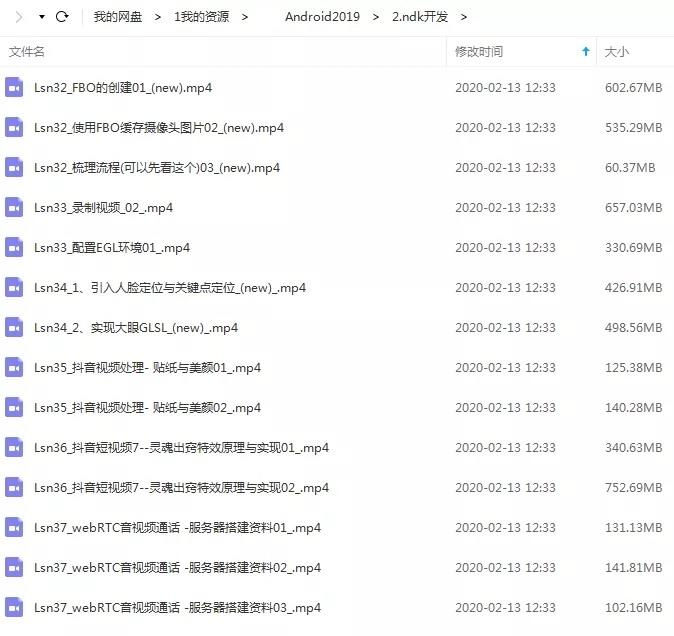Screen dimensions: 674x636
Task: Select file Lsn32_FBO的创建01_(new).mp4
Action: [123, 88]
